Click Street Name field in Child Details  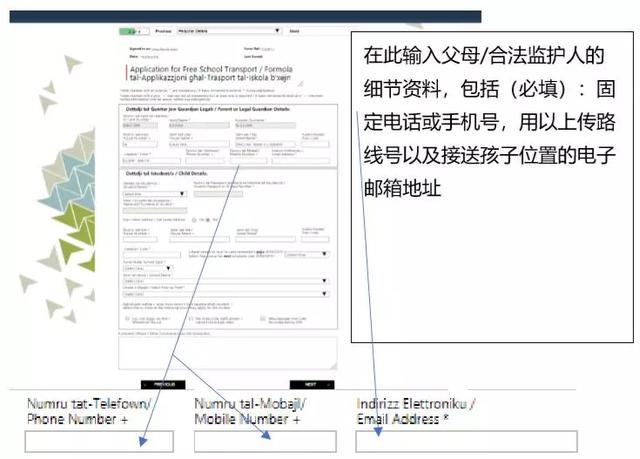(x=265, y=239)
